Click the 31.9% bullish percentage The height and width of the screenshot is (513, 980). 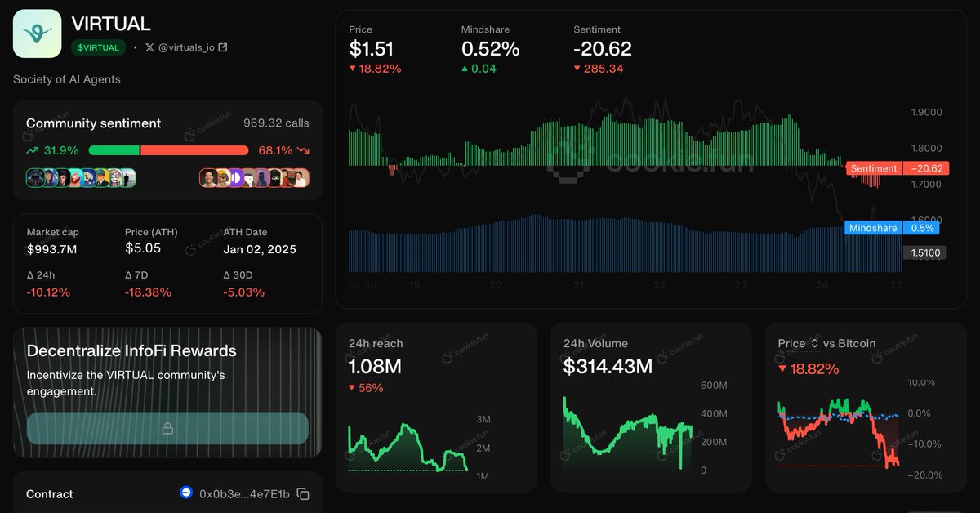tap(61, 150)
